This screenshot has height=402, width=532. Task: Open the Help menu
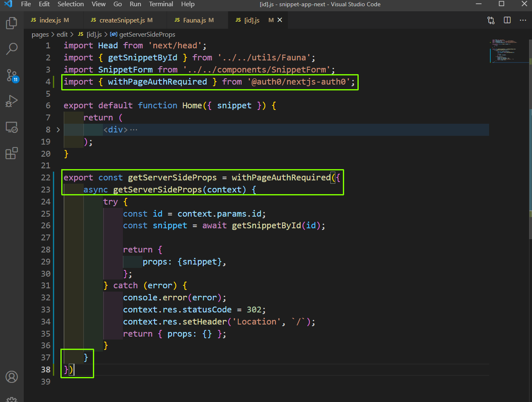(188, 4)
